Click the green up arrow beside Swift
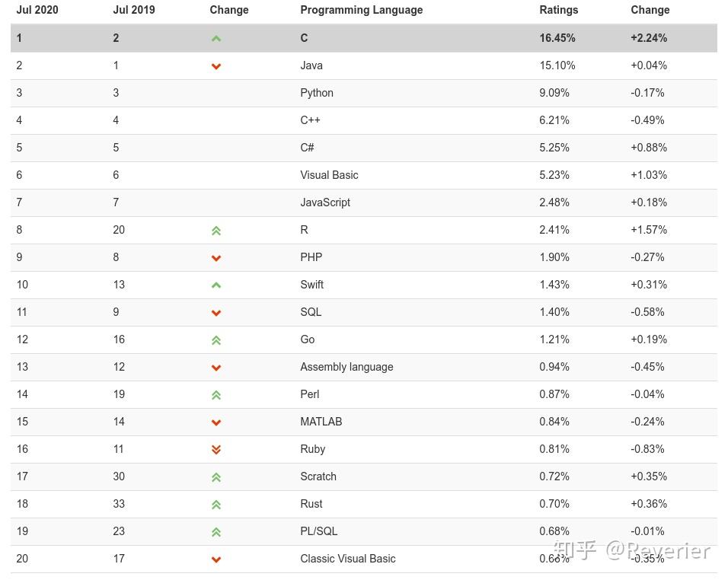The width and height of the screenshot is (728, 580). 216,285
